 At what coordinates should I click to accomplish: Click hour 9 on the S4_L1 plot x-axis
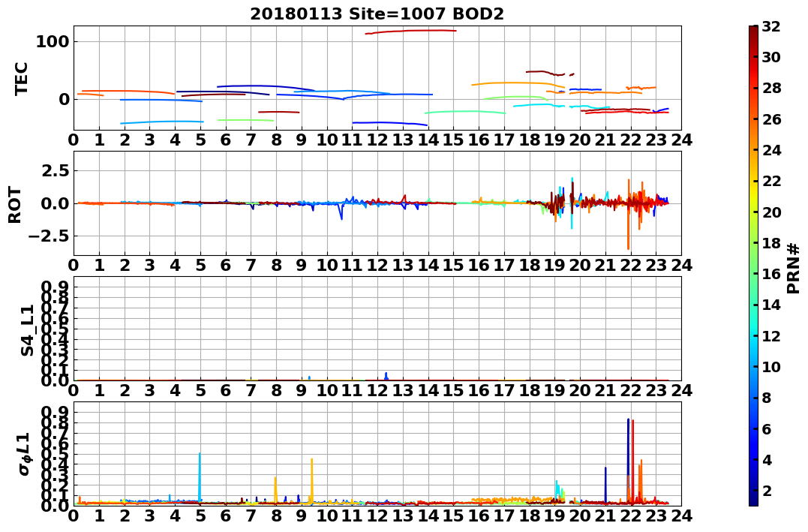click(302, 390)
